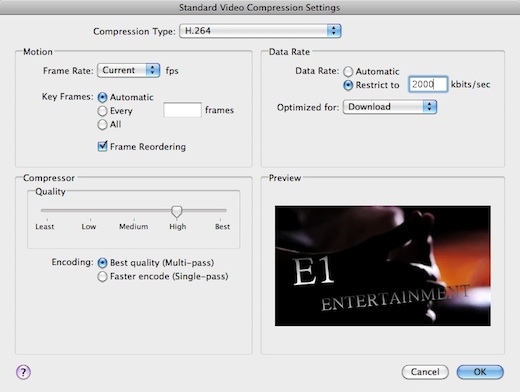This screenshot has width=520, height=392.
Task: Select All key frames radio button
Action: [102, 124]
